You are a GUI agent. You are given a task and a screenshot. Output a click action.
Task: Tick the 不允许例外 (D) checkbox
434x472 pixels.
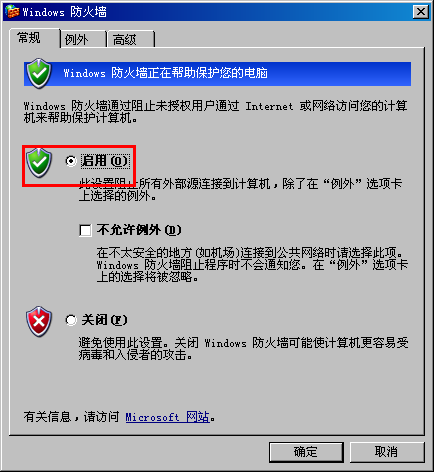tap(85, 230)
